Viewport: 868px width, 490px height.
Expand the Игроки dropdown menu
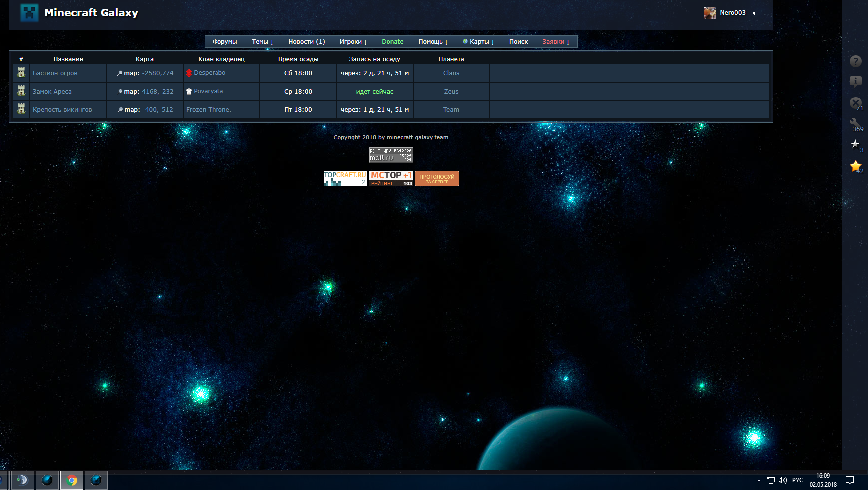coord(353,42)
